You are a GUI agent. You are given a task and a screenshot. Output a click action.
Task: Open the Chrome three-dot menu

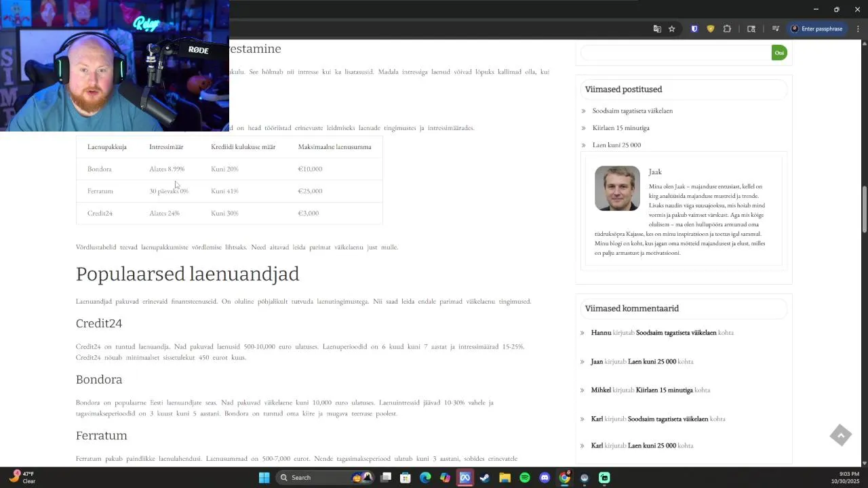click(x=858, y=28)
